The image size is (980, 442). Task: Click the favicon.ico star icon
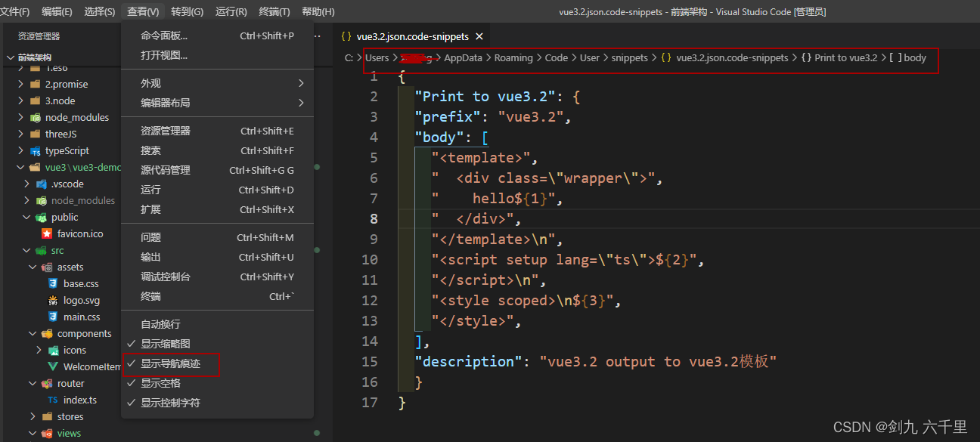click(47, 233)
